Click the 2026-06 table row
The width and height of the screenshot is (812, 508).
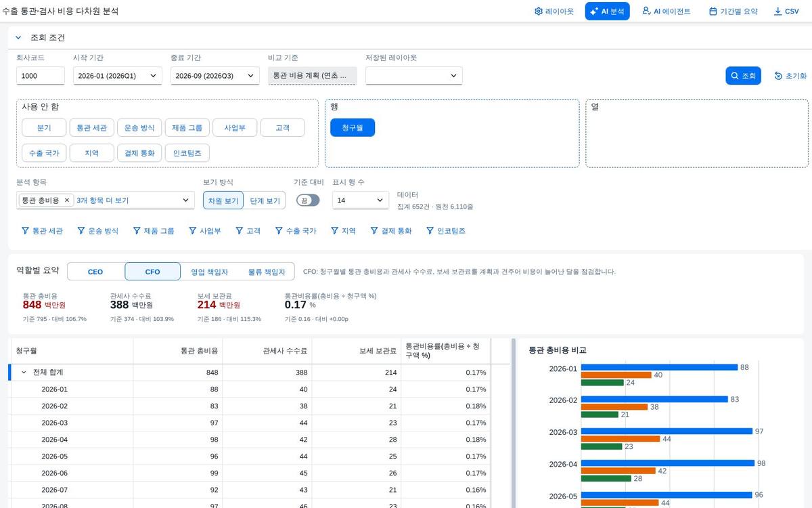tap(250, 473)
